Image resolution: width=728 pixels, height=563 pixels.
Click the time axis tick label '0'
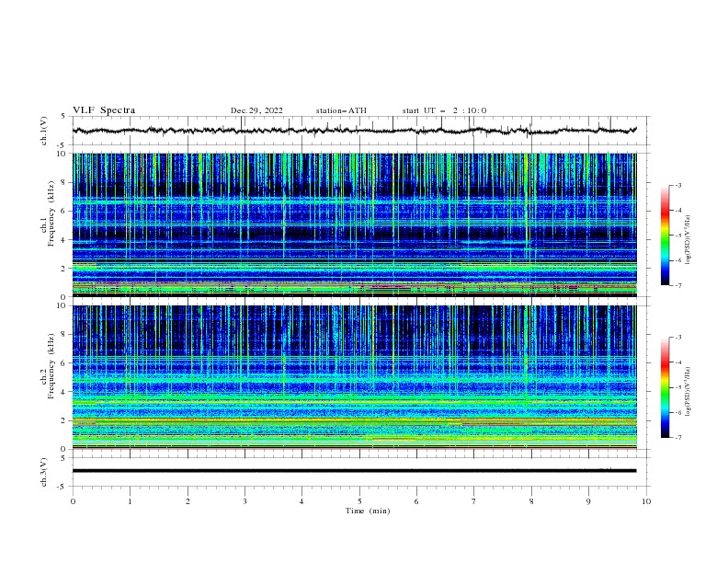73,501
